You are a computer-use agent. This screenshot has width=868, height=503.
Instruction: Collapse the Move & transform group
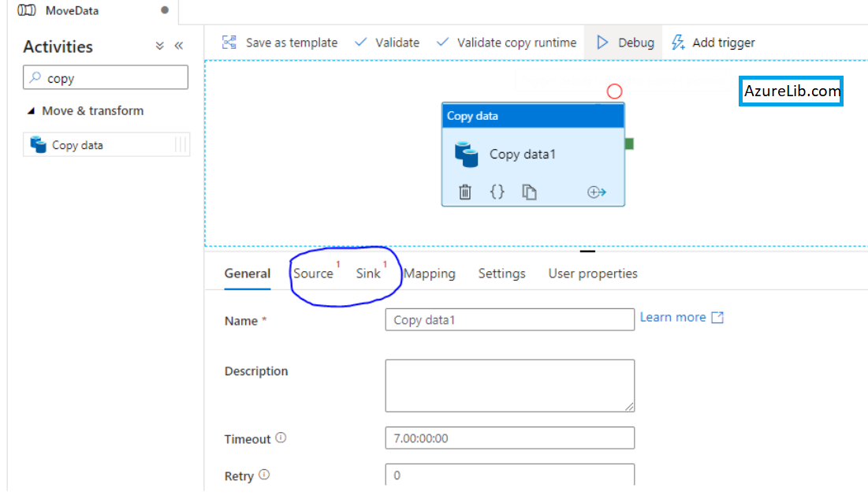pos(31,111)
